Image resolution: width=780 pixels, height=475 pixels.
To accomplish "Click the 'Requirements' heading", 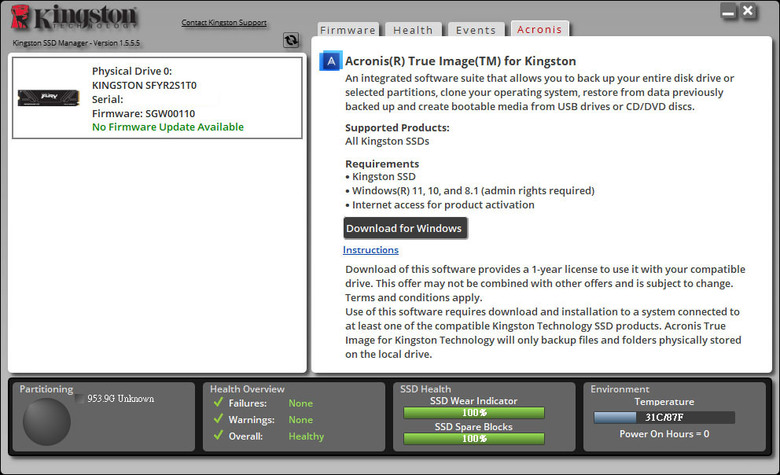I will point(382,164).
